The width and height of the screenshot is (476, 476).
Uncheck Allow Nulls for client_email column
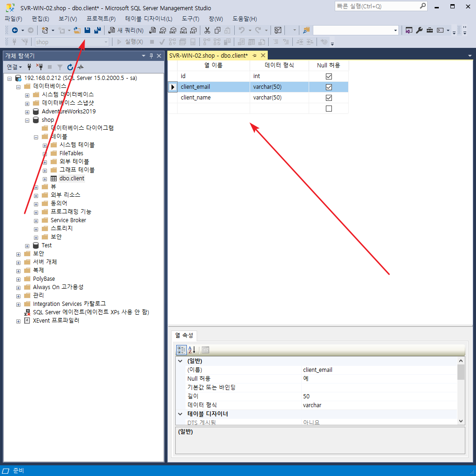[329, 87]
